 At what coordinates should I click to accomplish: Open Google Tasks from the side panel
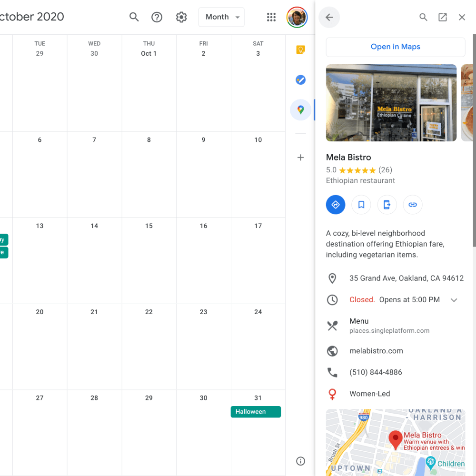click(300, 80)
